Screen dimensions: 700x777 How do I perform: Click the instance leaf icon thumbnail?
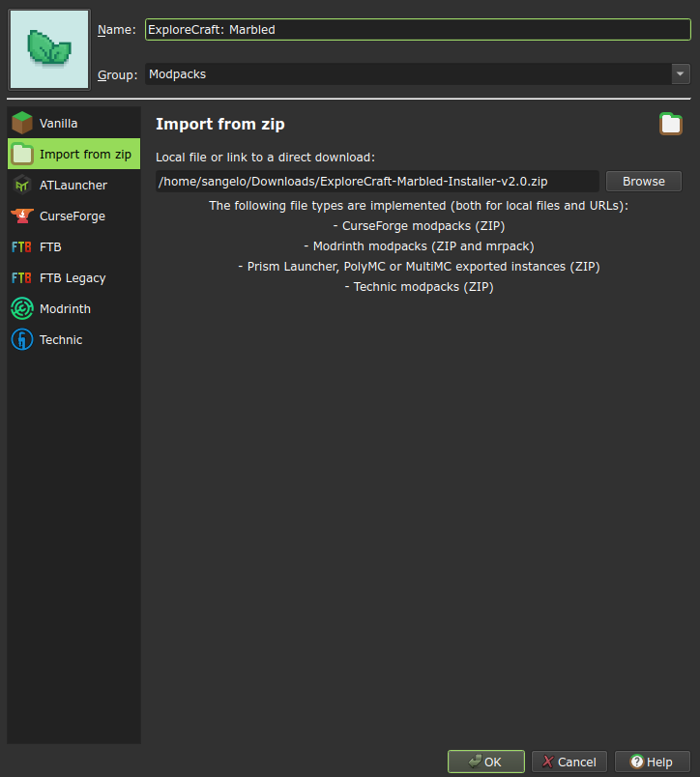(x=49, y=49)
